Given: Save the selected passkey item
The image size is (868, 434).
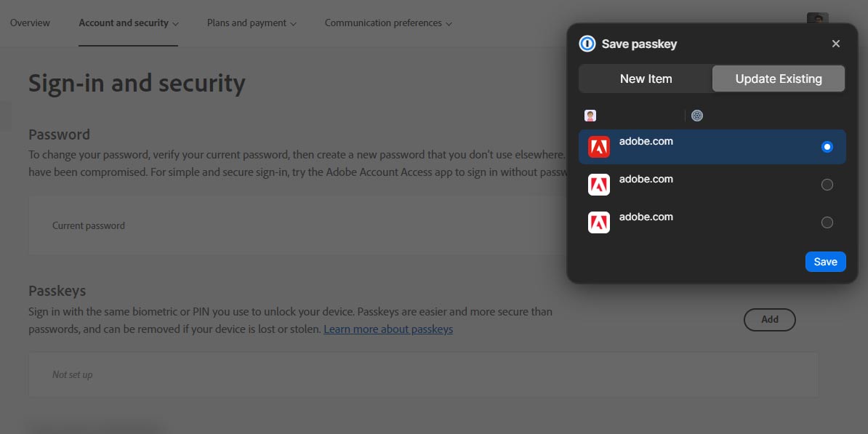Looking at the screenshot, I should [x=825, y=262].
